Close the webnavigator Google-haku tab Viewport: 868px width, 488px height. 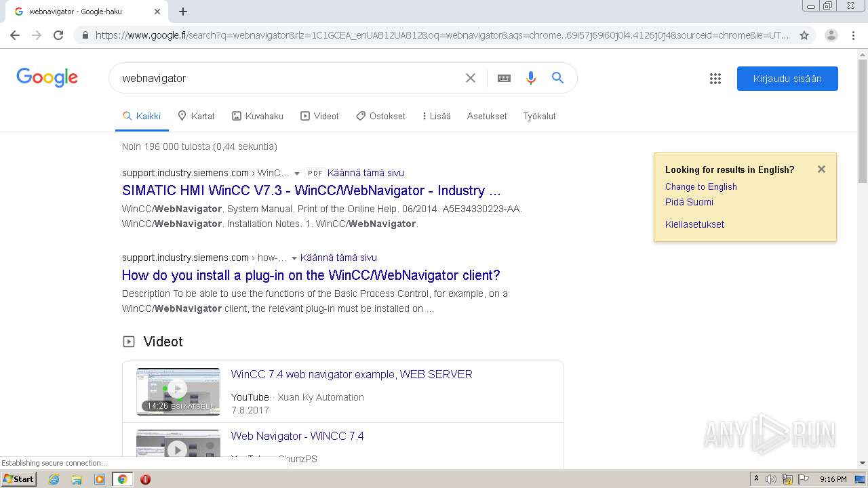pyautogui.click(x=157, y=12)
